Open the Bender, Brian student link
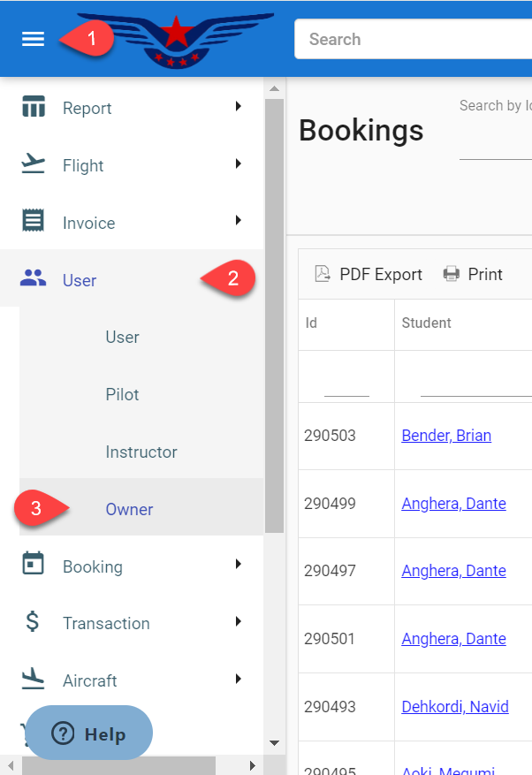Image resolution: width=532 pixels, height=775 pixels. [445, 436]
